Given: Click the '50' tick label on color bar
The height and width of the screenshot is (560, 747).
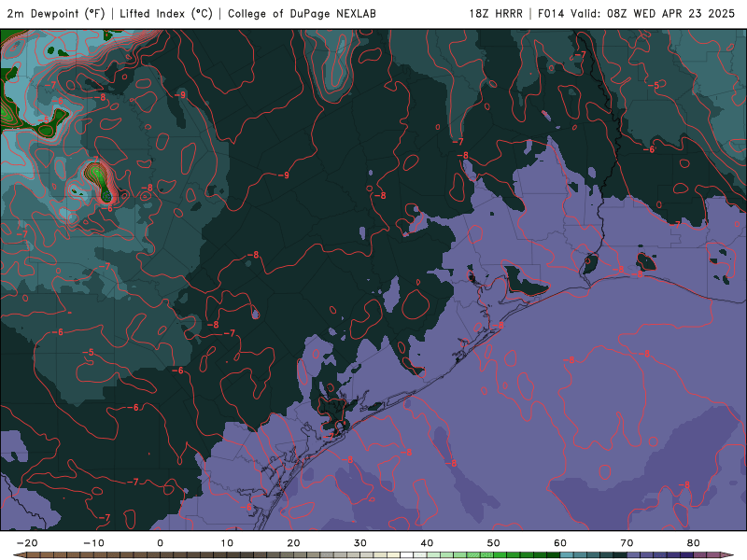Looking at the screenshot, I should click(x=494, y=543).
